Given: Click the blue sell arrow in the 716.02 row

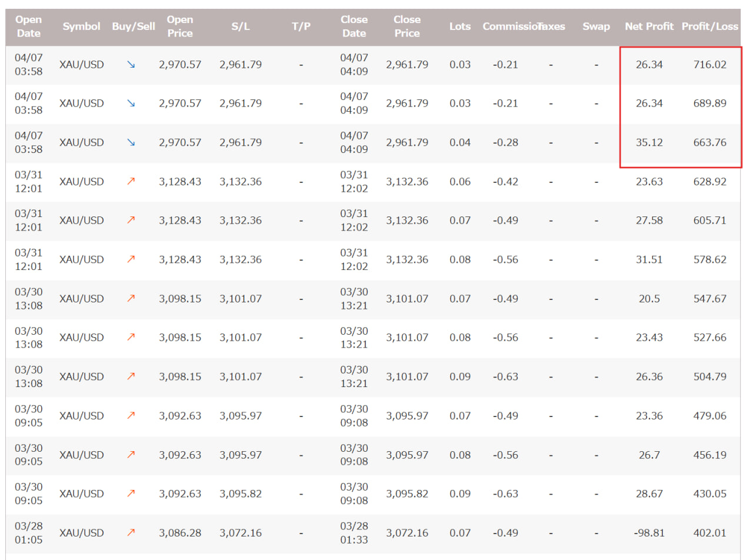Looking at the screenshot, I should click(131, 65).
